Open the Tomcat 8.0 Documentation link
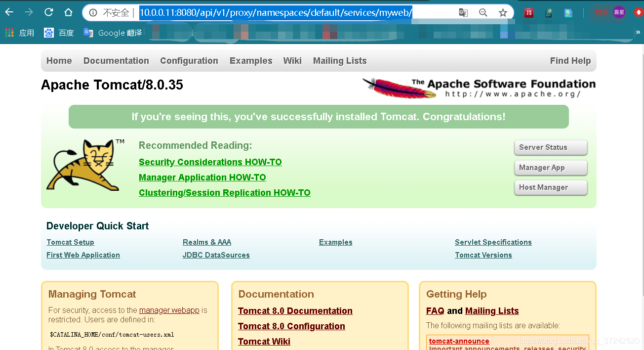The height and width of the screenshot is (350, 644). tap(295, 311)
